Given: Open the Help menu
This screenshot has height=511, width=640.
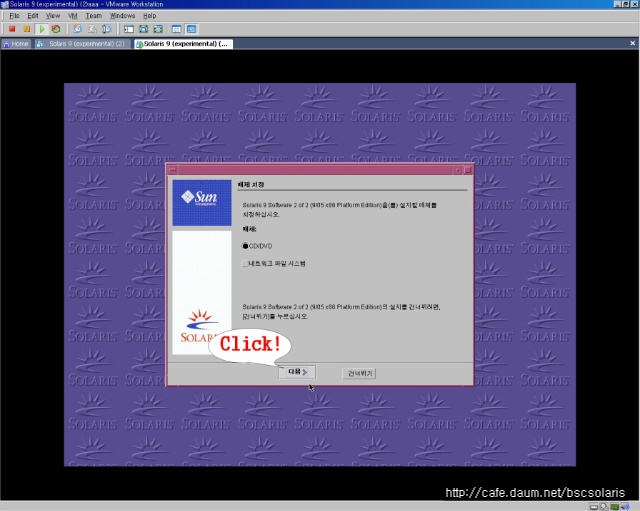Looking at the screenshot, I should 149,16.
